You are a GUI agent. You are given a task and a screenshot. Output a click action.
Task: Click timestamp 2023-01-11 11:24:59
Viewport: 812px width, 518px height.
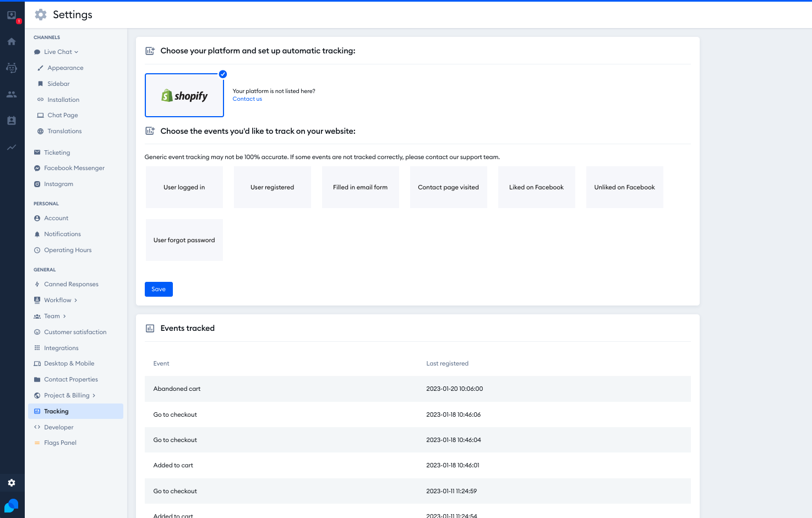(451, 491)
